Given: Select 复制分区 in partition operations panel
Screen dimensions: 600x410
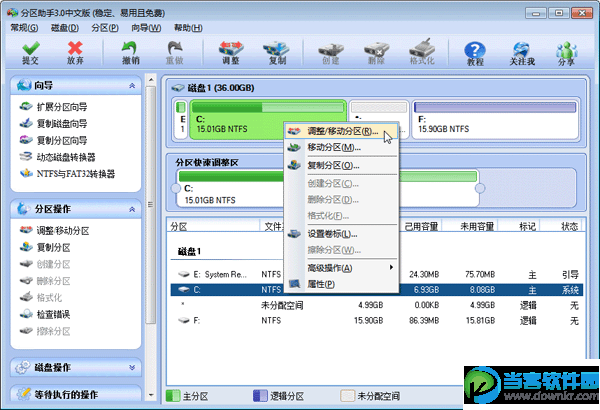Looking at the screenshot, I should pos(45,248).
